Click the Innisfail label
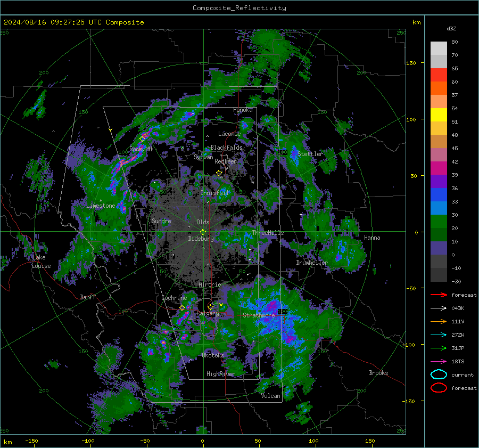The width and height of the screenshot is (479, 448). 214,193
